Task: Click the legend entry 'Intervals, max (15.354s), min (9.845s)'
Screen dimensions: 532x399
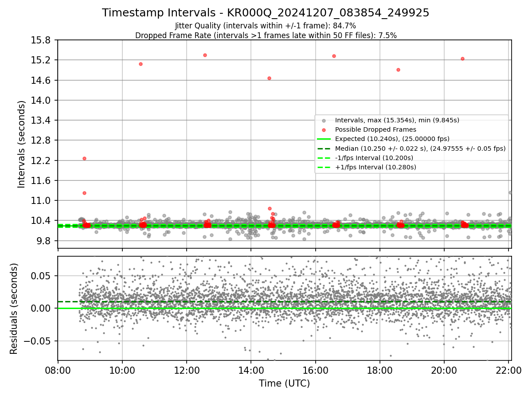Action: (397, 120)
